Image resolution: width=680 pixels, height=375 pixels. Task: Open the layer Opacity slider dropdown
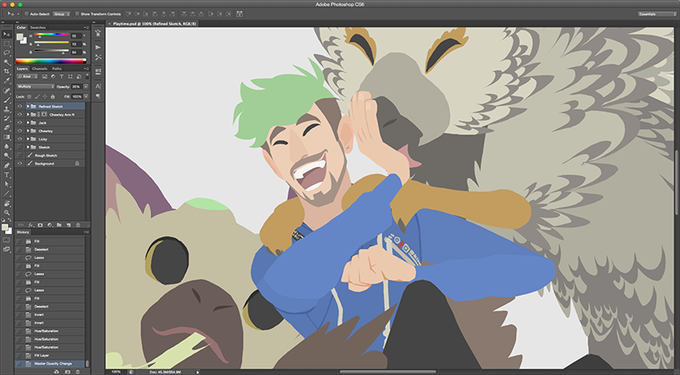(85, 86)
